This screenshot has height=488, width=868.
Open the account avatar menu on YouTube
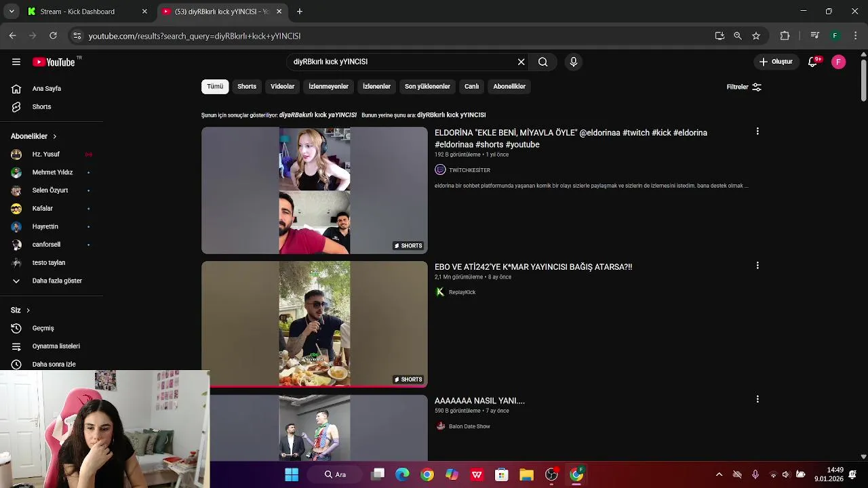tap(839, 62)
